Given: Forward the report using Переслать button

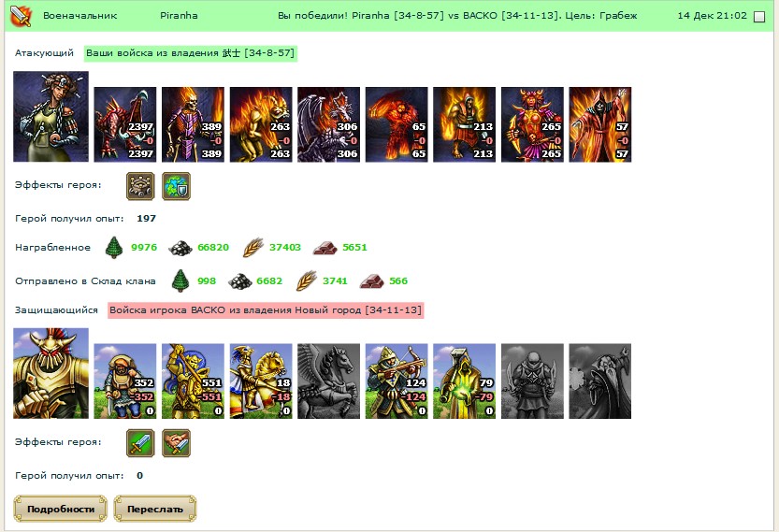Looking at the screenshot, I should [155, 509].
